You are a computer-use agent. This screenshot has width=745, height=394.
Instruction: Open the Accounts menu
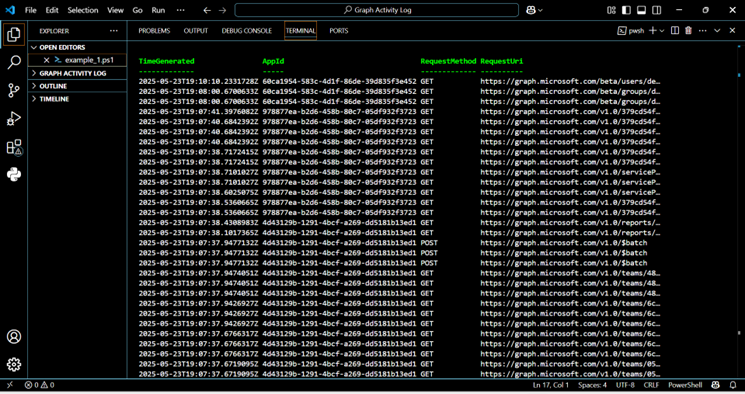(x=14, y=336)
